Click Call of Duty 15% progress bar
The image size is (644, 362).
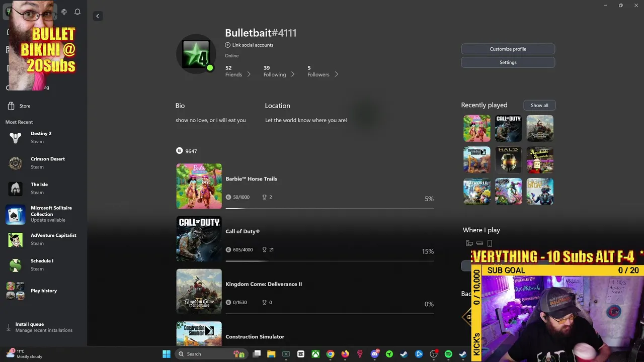[x=330, y=261]
